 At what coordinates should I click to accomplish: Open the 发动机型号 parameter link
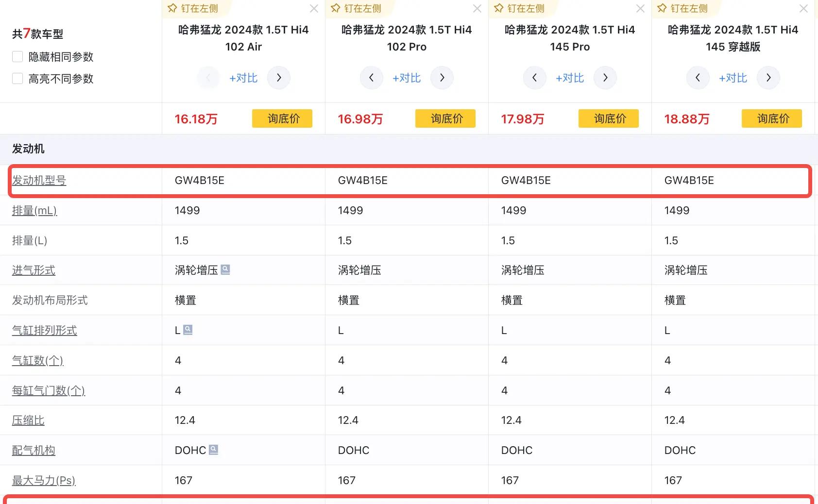(39, 180)
